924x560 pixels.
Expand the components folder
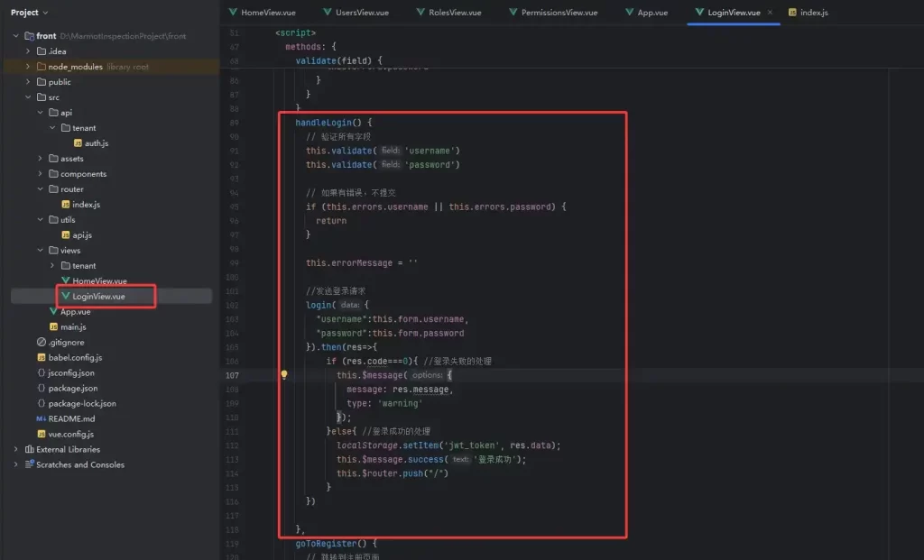[x=40, y=174]
